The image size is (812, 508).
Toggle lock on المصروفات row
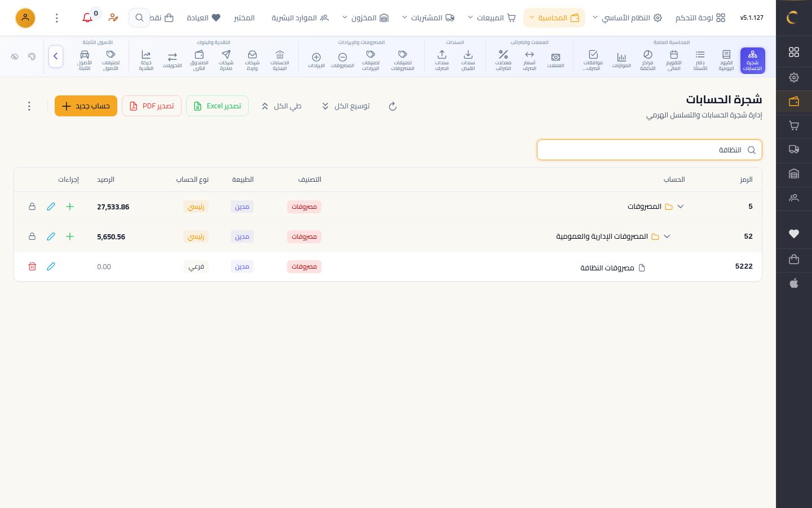[x=32, y=207]
